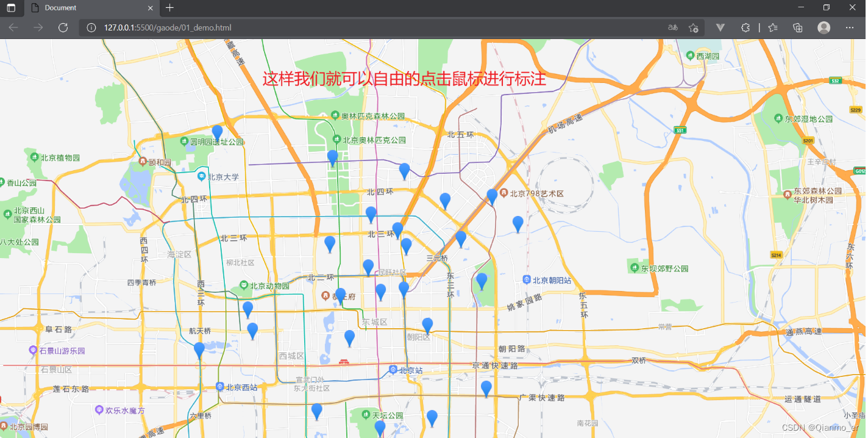Click marker on 恭王府
868x438 pixels.
[x=340, y=296]
